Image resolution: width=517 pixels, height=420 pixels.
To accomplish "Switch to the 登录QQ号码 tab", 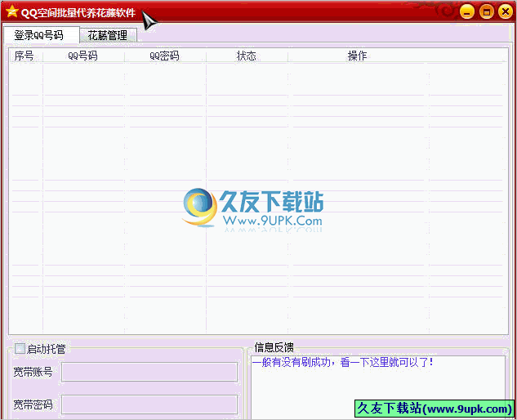I will pos(42,35).
